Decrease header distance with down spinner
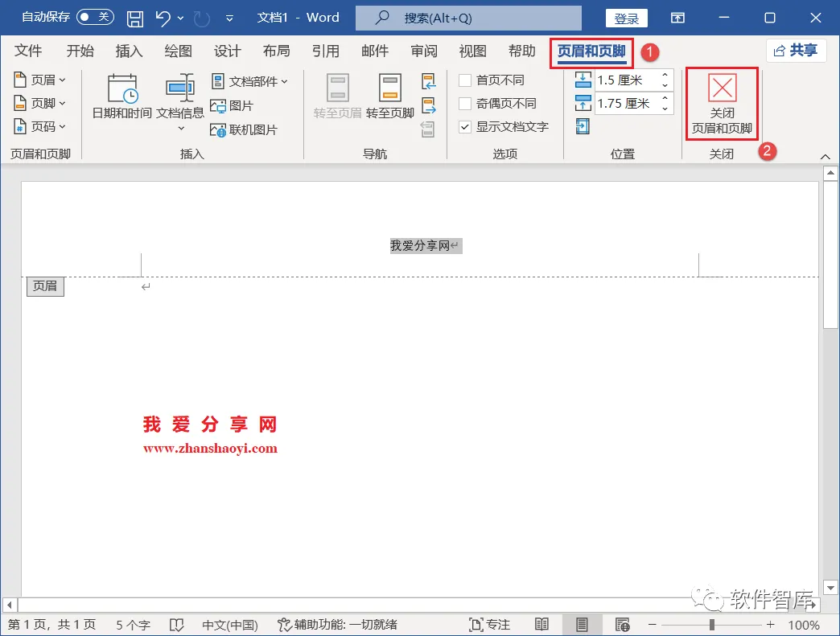 (x=665, y=86)
